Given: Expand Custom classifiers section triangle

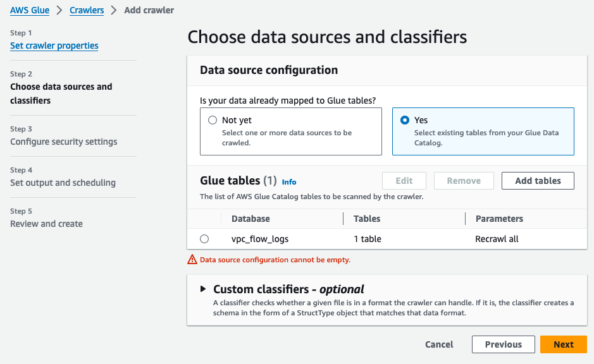Looking at the screenshot, I should (x=203, y=289).
